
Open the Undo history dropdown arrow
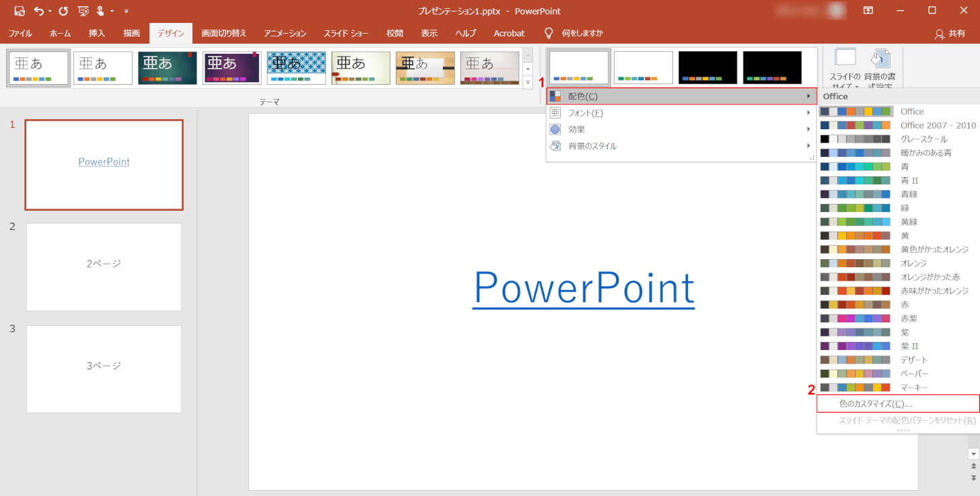pos(50,11)
